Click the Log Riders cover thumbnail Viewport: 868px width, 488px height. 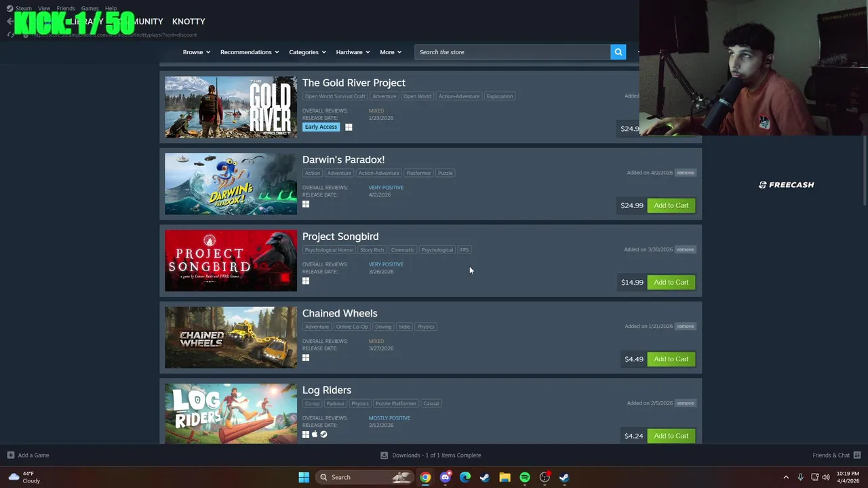tap(231, 413)
